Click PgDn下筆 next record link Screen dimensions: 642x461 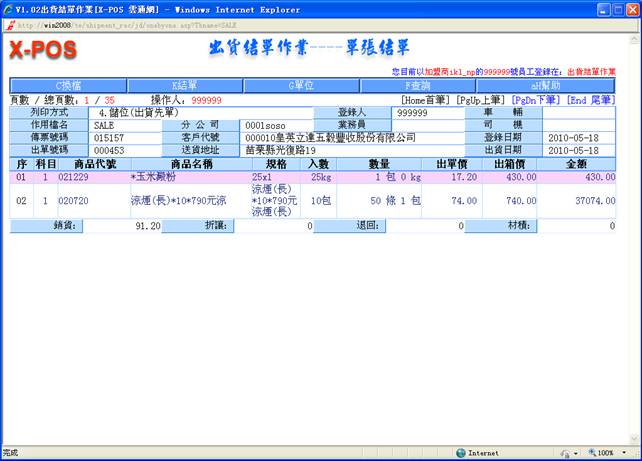[x=535, y=100]
